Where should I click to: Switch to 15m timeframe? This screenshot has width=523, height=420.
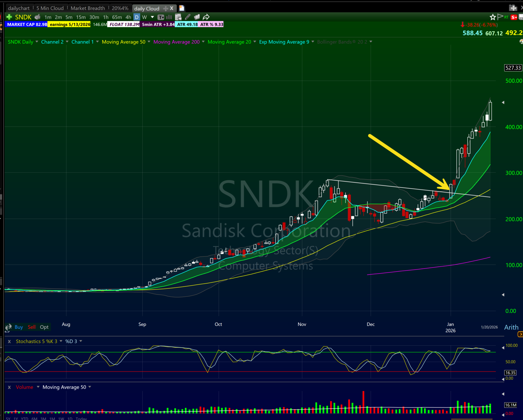tap(81, 17)
